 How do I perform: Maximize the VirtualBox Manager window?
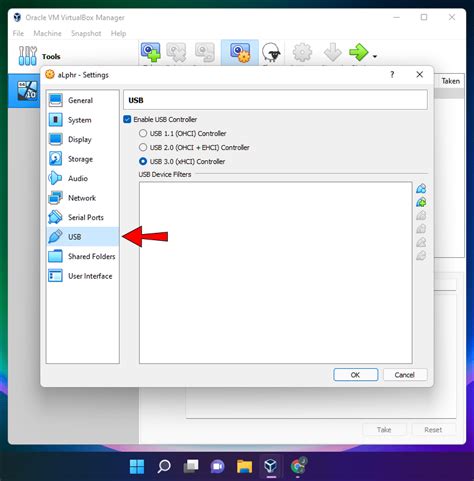coord(424,17)
